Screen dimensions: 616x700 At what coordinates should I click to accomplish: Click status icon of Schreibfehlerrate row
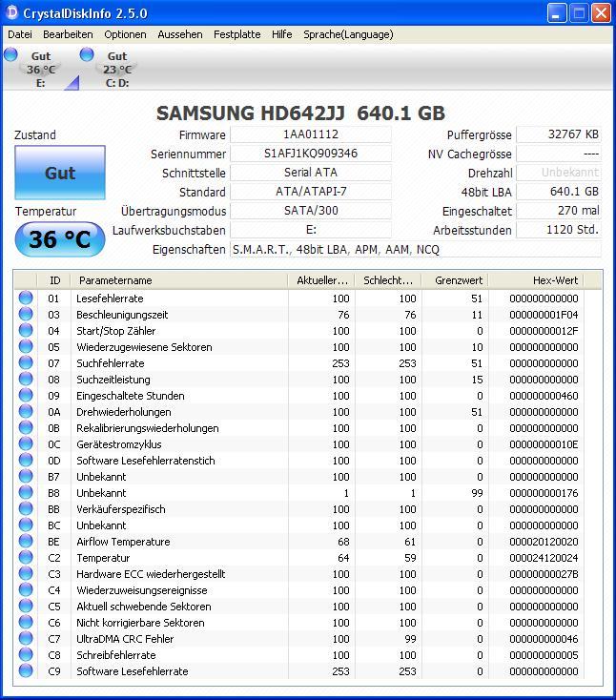coord(26,654)
